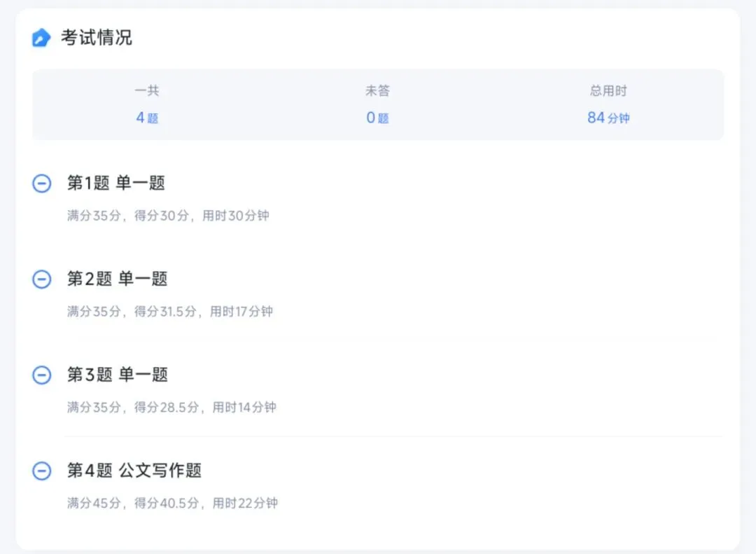Click the 一共 label in summary
The height and width of the screenshot is (554, 756).
pos(147,91)
